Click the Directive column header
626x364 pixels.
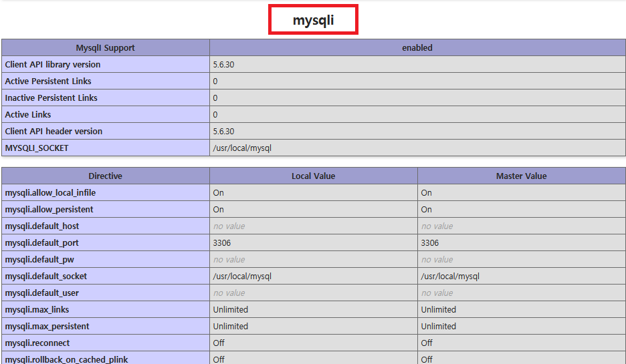106,176
